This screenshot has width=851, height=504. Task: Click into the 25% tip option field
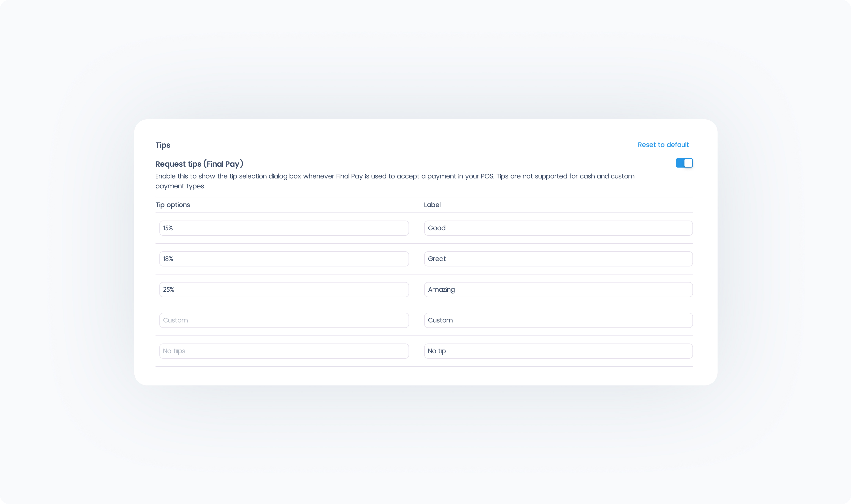(284, 289)
